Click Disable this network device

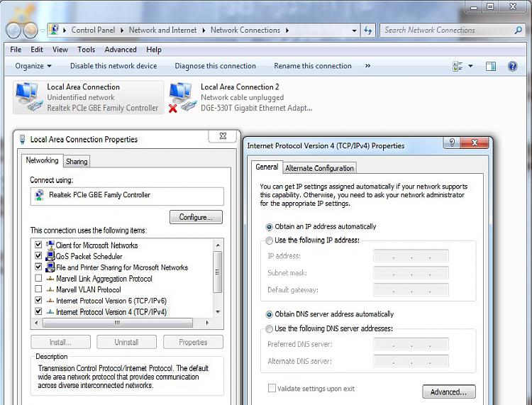coord(113,66)
